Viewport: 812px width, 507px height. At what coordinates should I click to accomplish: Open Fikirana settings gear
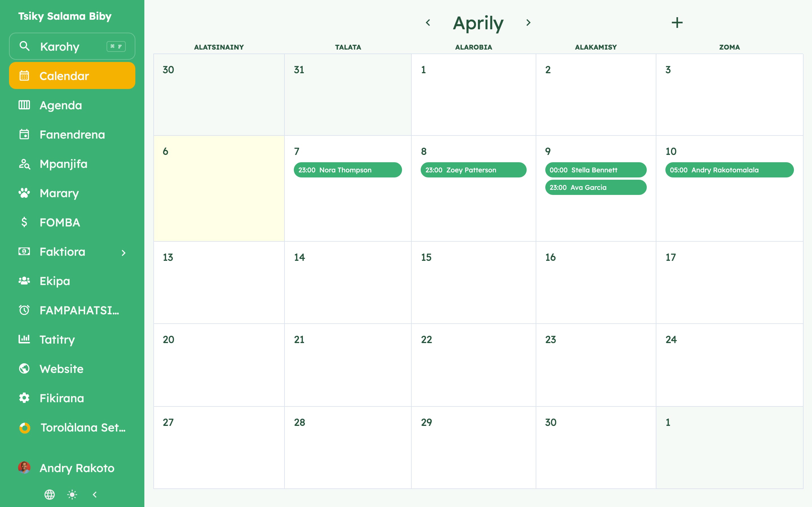point(72,398)
